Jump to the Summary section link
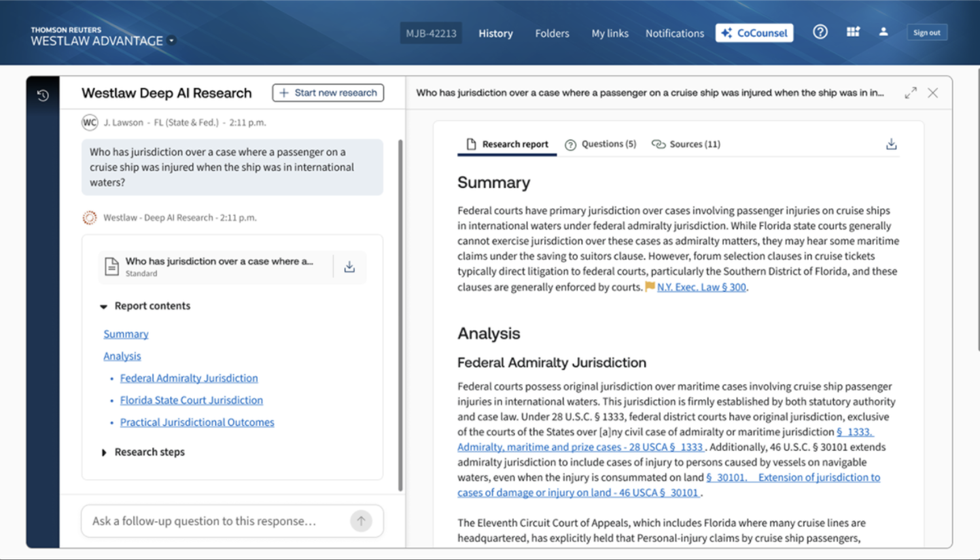 click(x=126, y=334)
